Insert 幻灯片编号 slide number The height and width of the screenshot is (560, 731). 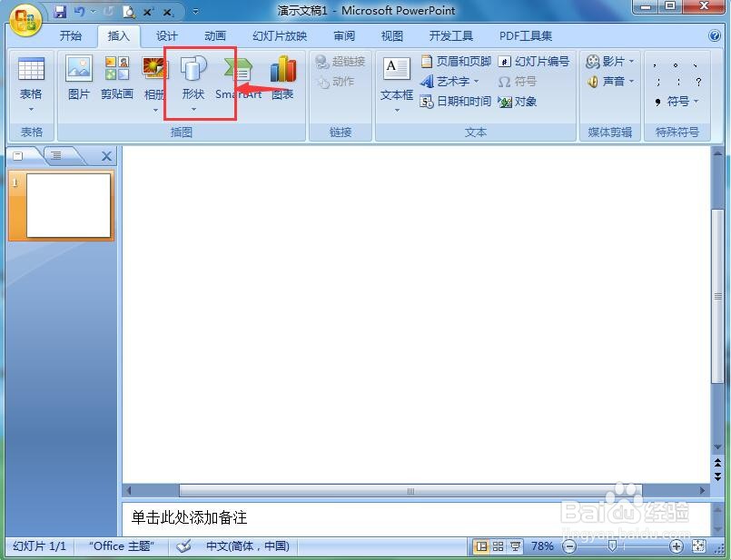(534, 61)
